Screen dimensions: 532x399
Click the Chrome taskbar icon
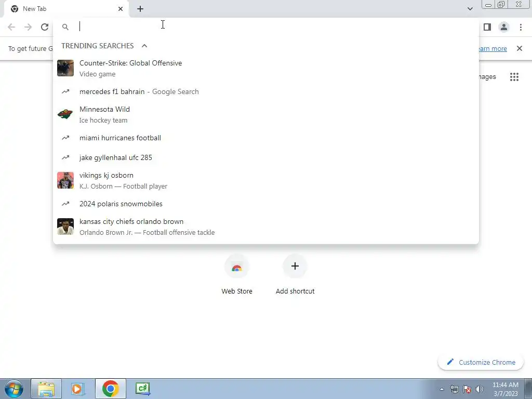[110, 389]
